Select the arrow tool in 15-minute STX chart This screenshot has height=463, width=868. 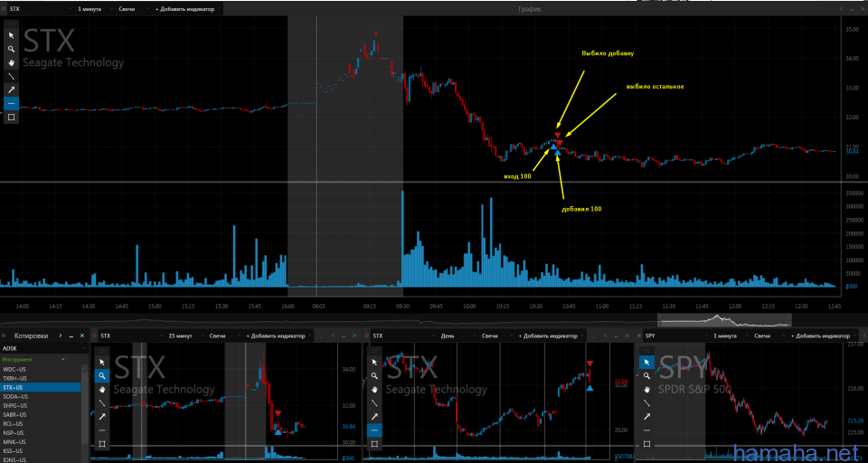pyautogui.click(x=102, y=417)
